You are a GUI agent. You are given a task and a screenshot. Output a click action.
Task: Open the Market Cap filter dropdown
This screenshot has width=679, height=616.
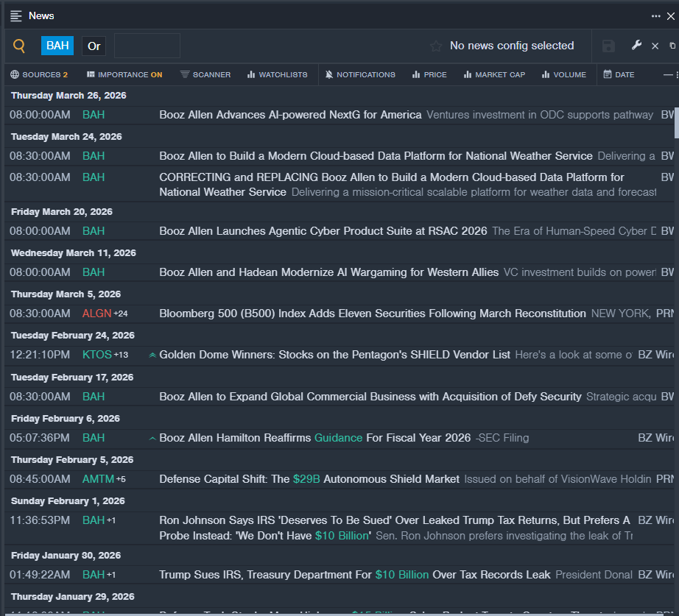click(494, 74)
